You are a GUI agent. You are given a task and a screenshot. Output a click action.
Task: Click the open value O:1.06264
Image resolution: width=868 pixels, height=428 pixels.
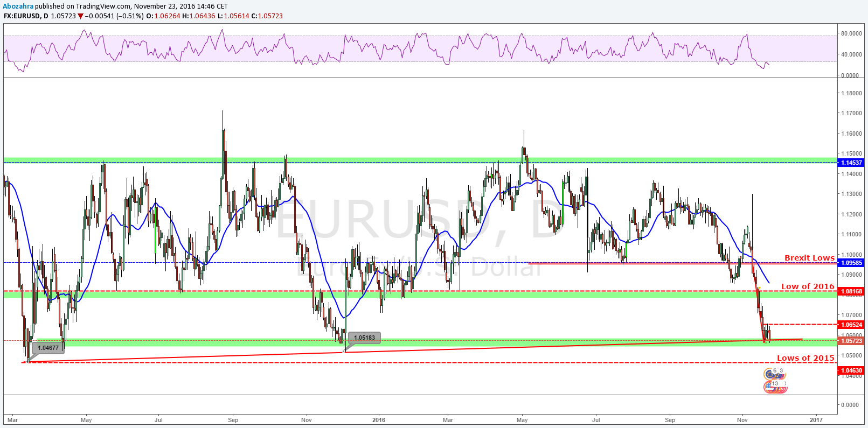pyautogui.click(x=163, y=16)
